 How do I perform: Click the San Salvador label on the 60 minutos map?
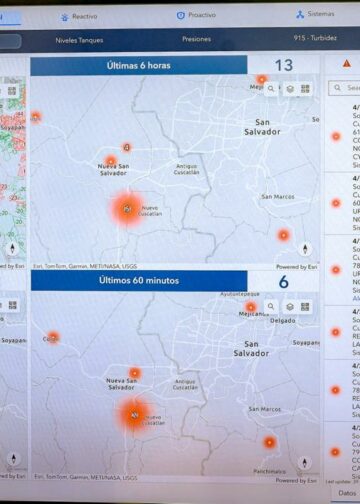pos(251,349)
